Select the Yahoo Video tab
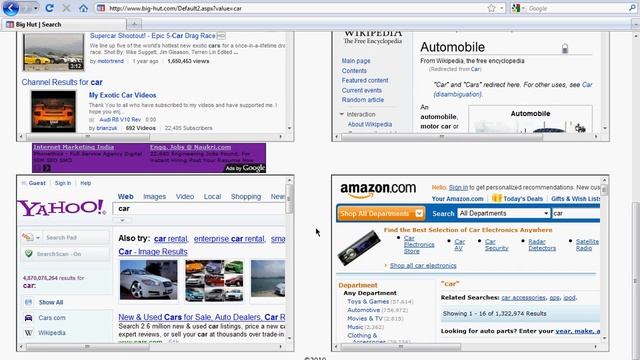Image resolution: width=640 pixels, height=360 pixels. (185, 197)
